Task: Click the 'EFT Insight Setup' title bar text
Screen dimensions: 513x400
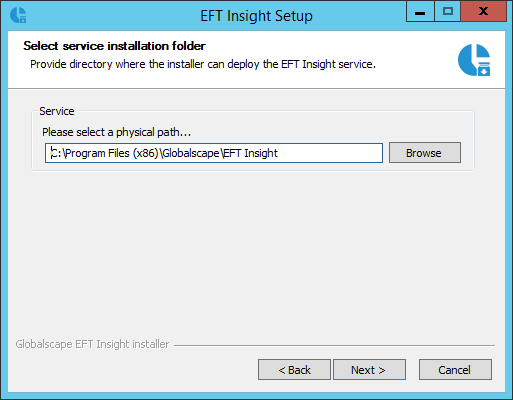Action: pyautogui.click(x=256, y=16)
